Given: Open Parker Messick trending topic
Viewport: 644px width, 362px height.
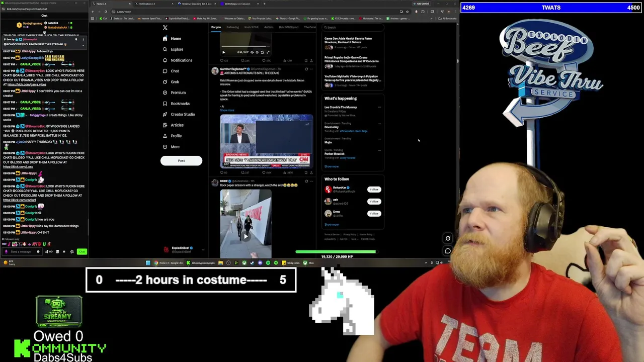Looking at the screenshot, I should pyautogui.click(x=335, y=154).
